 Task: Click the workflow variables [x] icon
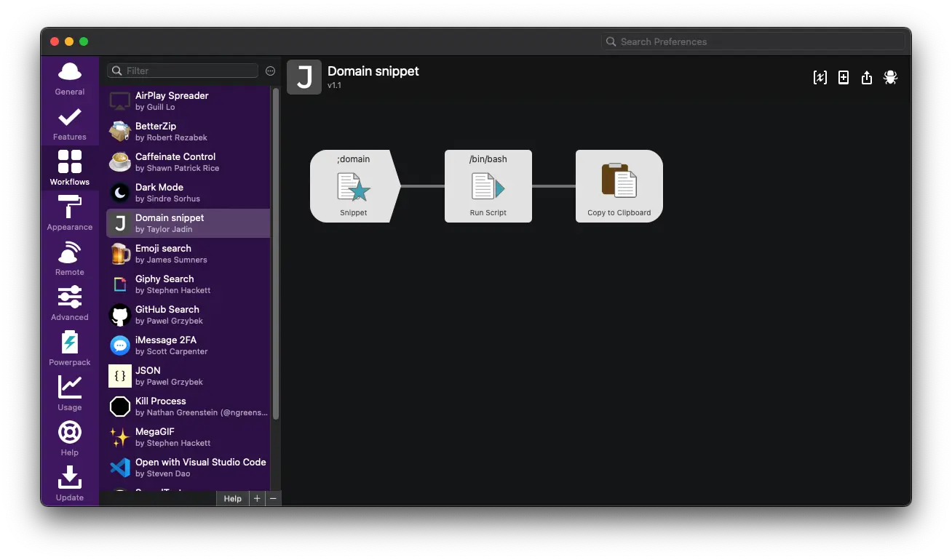[x=820, y=78]
